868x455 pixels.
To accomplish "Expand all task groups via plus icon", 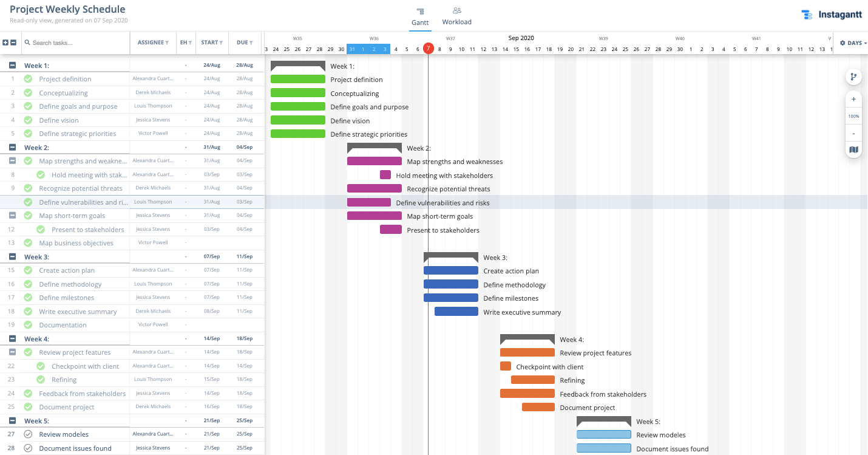I will [x=5, y=43].
